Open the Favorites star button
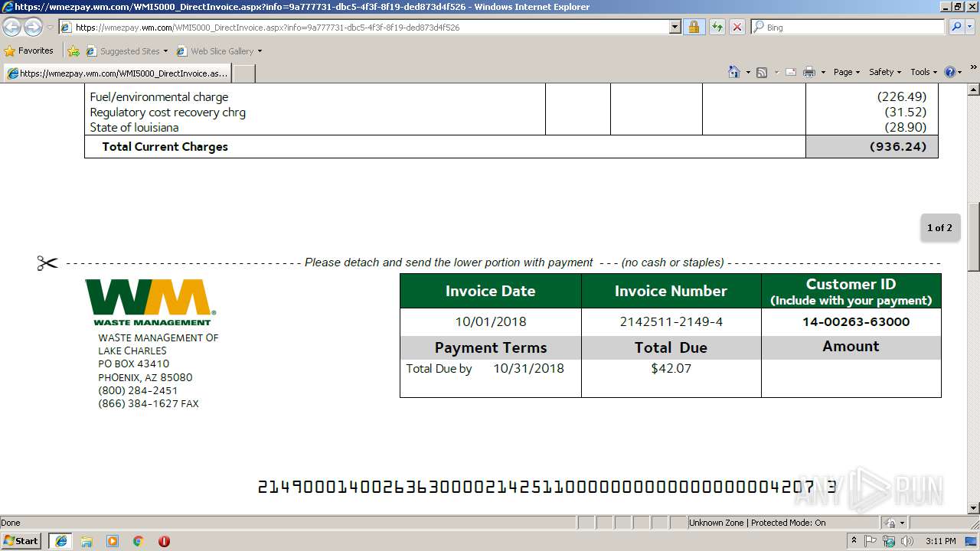 click(28, 51)
